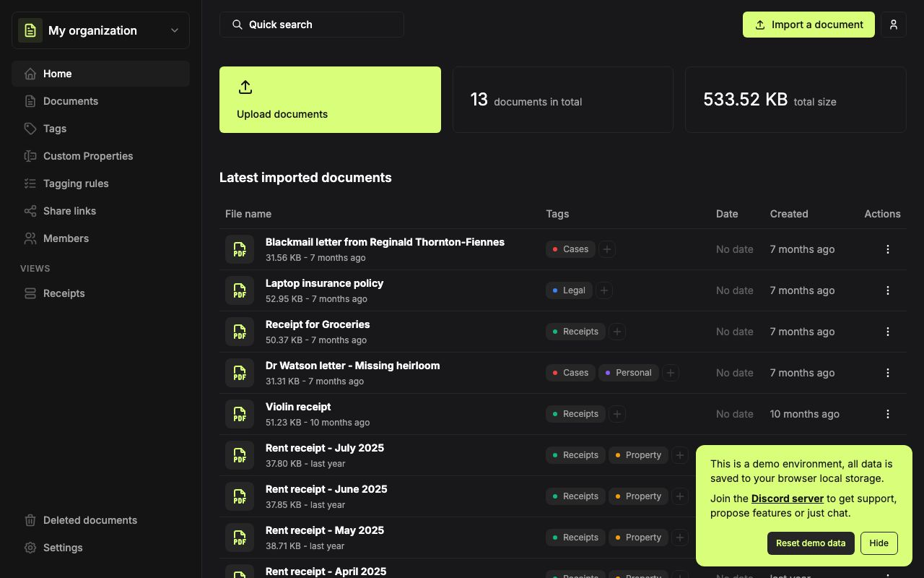Click Property tag on Rent receipt July 2025

[x=638, y=455]
